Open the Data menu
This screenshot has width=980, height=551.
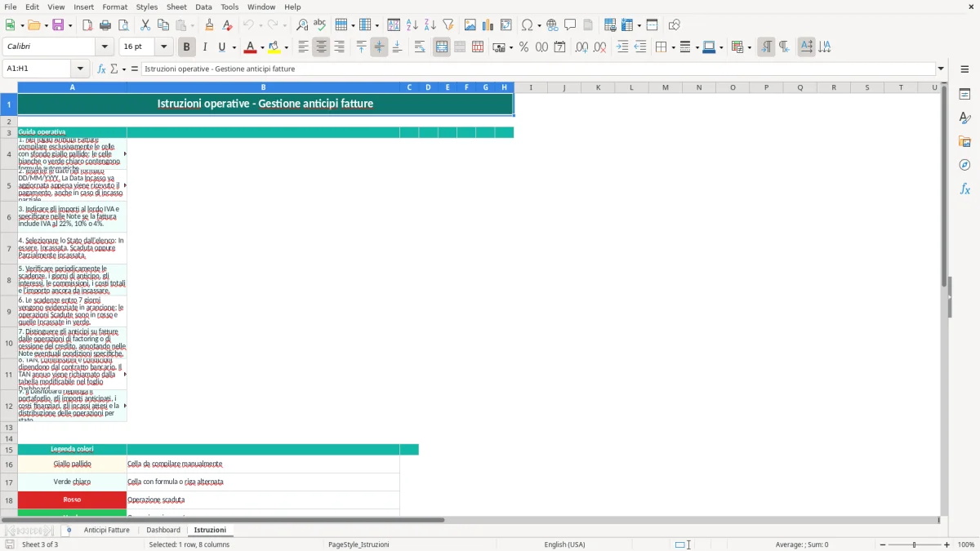point(203,7)
